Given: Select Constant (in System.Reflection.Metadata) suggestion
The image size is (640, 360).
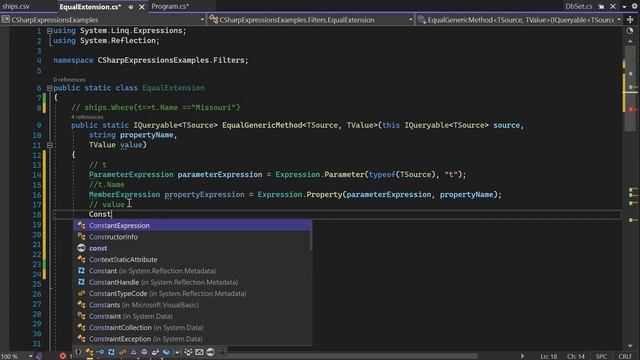Looking at the screenshot, I should point(192,271).
